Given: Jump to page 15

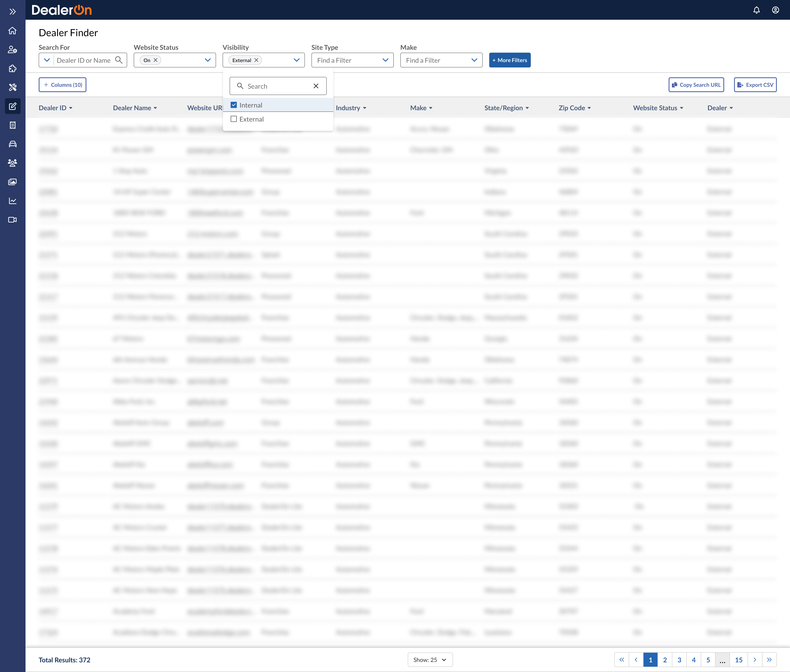Looking at the screenshot, I should click(x=739, y=660).
